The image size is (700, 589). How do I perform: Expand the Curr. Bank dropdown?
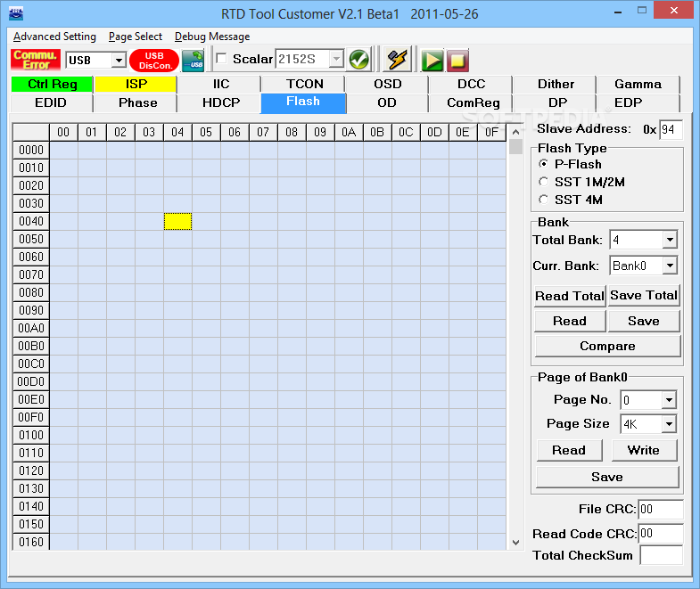(670, 266)
